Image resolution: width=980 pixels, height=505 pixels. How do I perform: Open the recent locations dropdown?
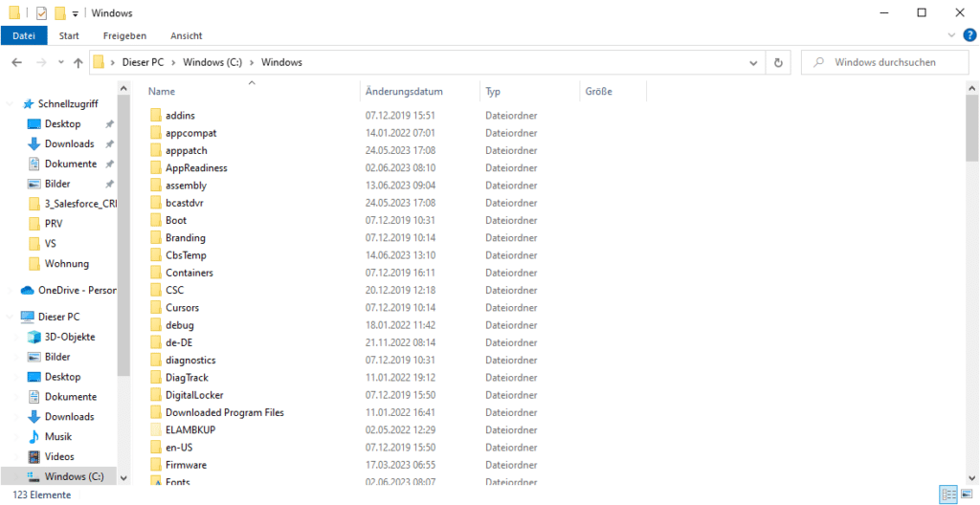(x=60, y=62)
